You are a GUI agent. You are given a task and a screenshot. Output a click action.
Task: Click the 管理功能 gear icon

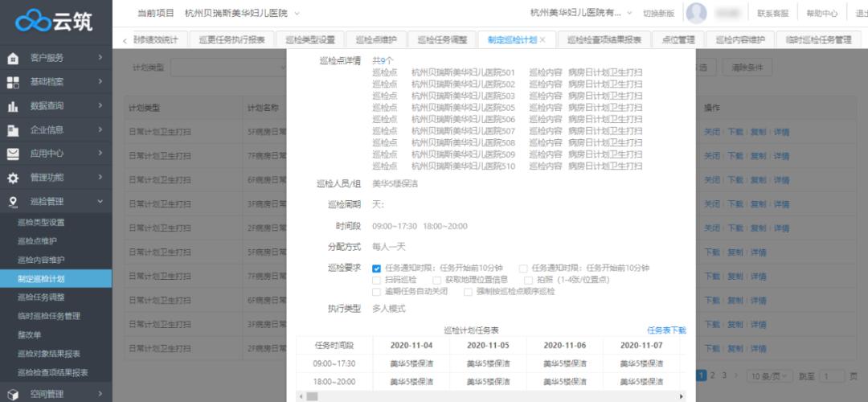point(13,178)
